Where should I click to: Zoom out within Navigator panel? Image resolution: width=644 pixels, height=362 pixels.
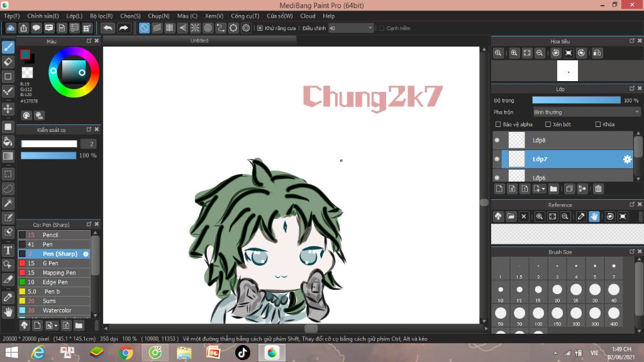point(540,53)
